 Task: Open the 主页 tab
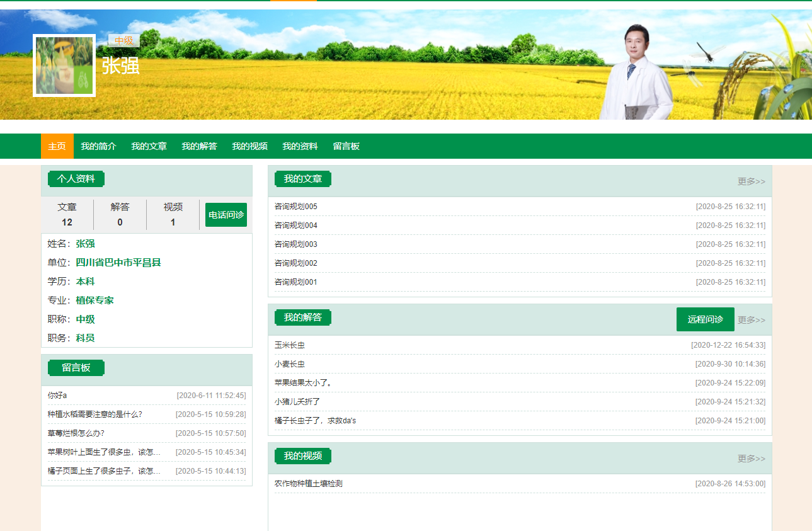[x=57, y=146]
